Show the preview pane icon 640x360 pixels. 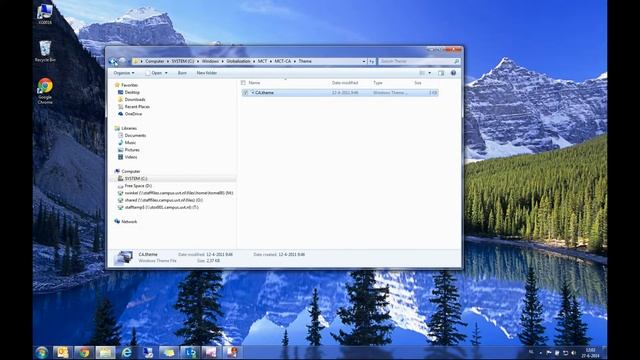pyautogui.click(x=441, y=73)
